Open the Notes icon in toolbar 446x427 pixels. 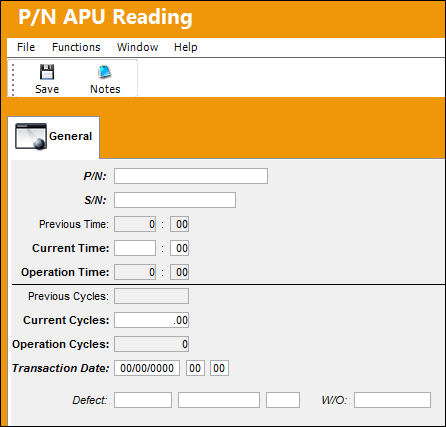coord(105,71)
